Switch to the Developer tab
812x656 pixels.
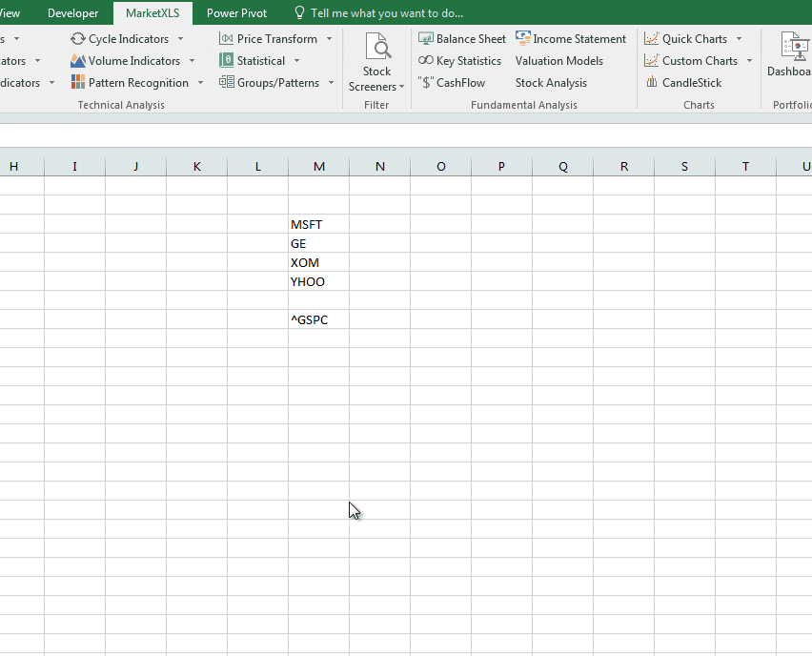[73, 13]
